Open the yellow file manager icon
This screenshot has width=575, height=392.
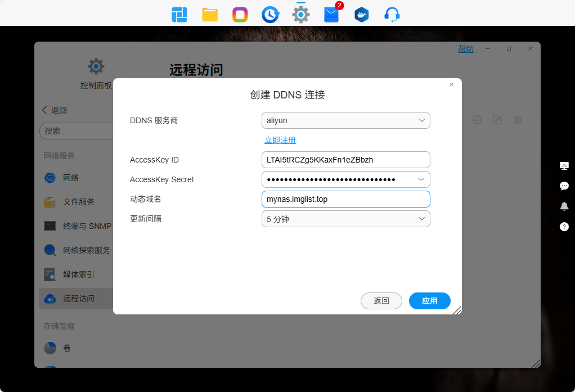[x=210, y=15]
